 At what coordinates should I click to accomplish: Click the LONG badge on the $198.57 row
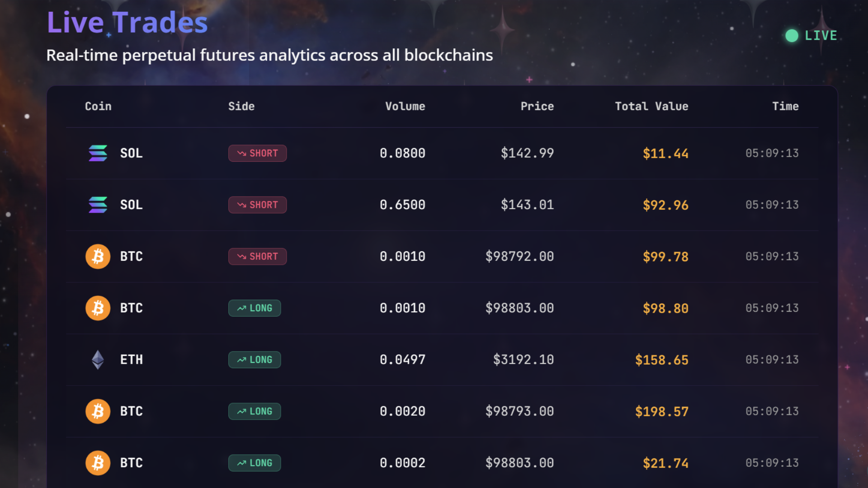pos(255,411)
